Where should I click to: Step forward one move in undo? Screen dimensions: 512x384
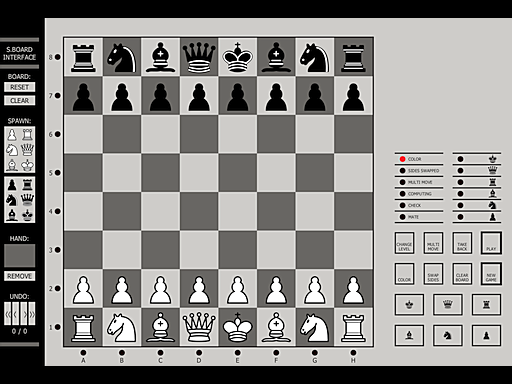pos(24,314)
